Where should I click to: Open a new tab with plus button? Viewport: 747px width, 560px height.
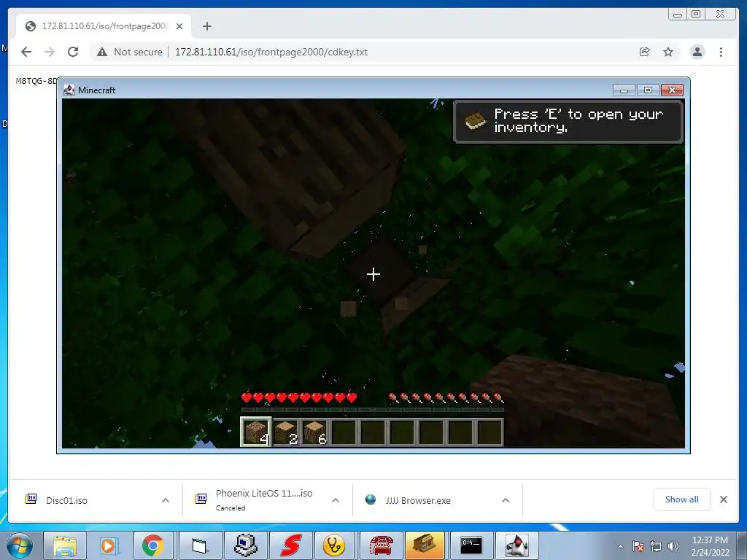206,26
